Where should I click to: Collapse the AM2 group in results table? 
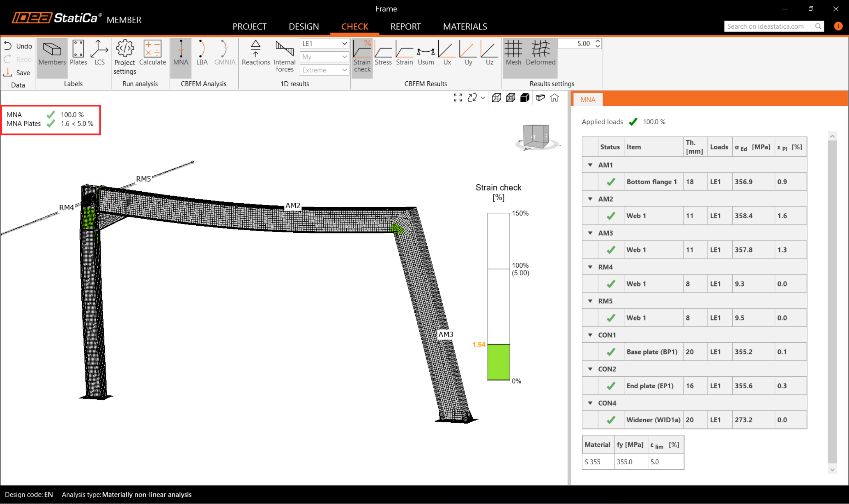[x=590, y=199]
